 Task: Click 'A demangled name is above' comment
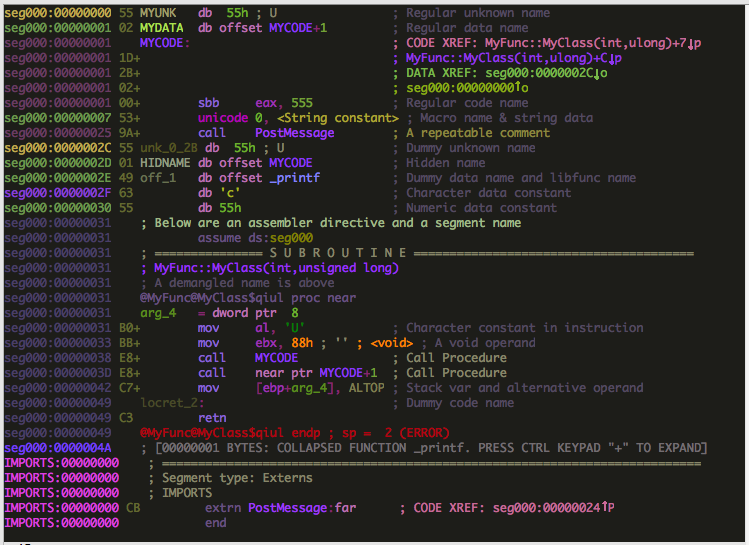[x=244, y=283]
